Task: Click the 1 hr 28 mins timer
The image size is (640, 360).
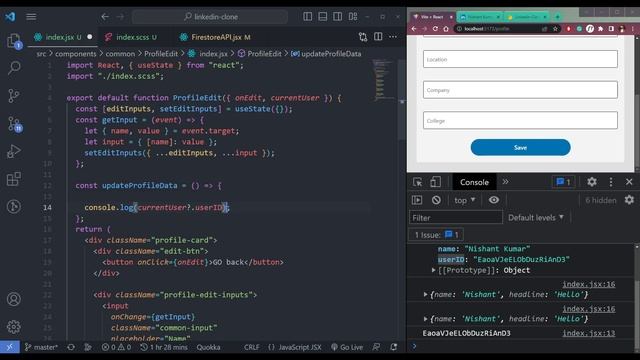Action: [164, 347]
